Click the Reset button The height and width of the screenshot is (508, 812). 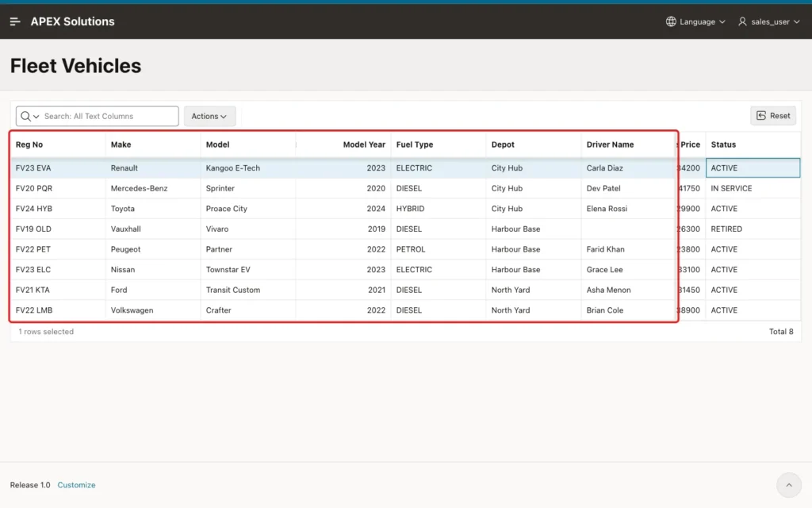(x=773, y=116)
